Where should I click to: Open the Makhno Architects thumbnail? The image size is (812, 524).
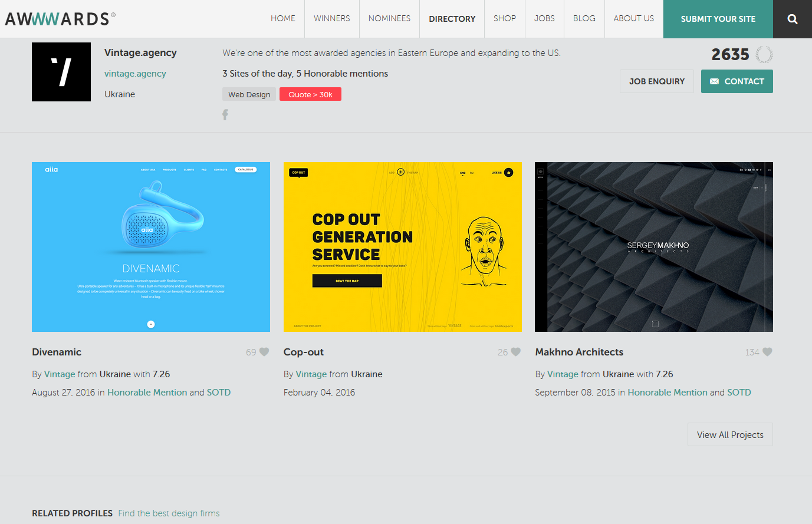tap(654, 247)
